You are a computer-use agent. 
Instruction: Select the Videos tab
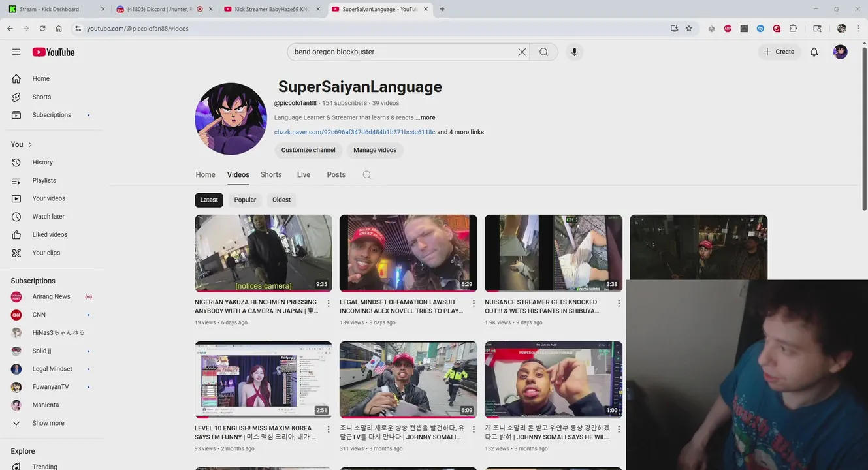(238, 175)
